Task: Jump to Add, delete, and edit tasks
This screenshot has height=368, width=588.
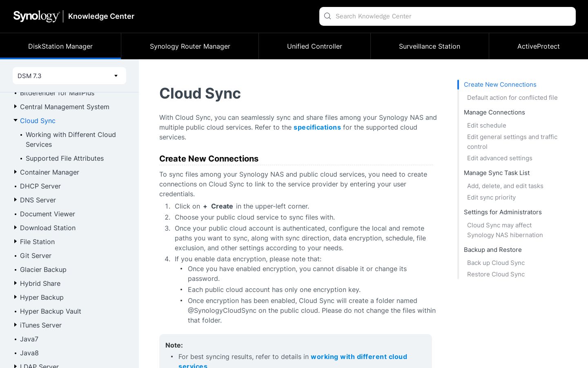Action: point(505,186)
